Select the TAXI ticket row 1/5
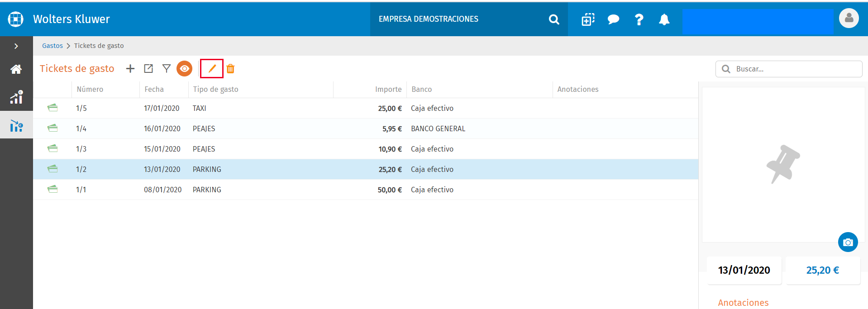The height and width of the screenshot is (309, 868). click(366, 108)
